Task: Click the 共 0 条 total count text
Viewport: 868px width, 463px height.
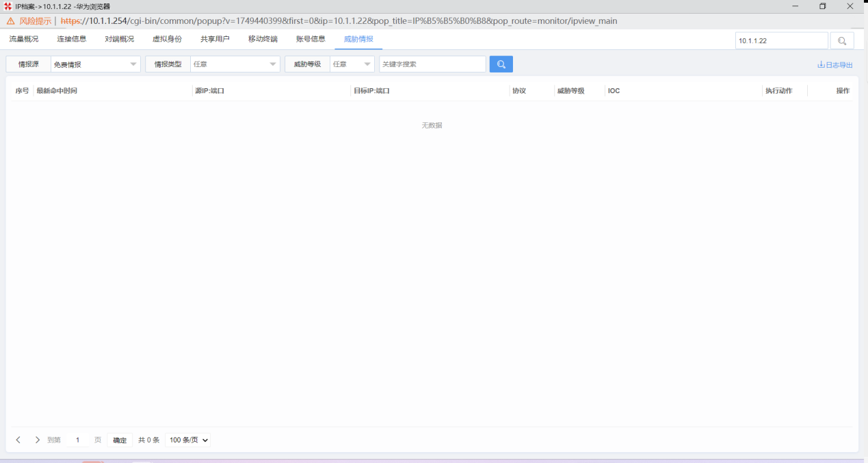Action: 148,440
